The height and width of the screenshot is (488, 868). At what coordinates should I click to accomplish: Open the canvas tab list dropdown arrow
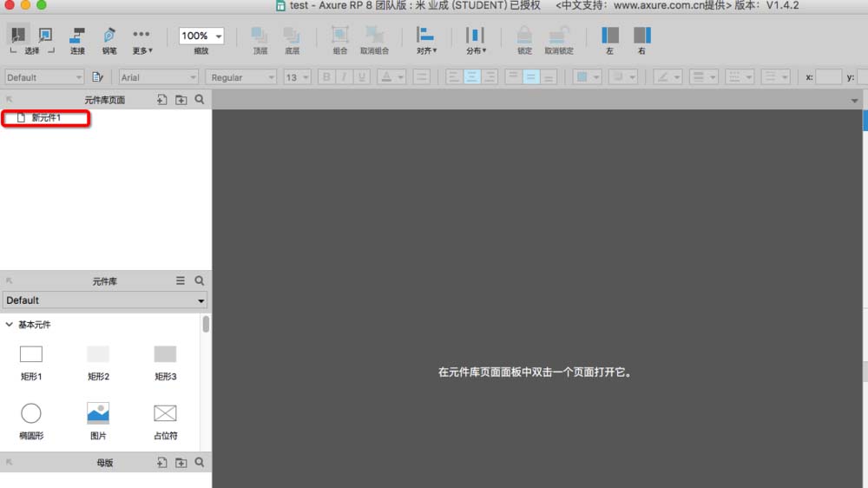coord(855,100)
